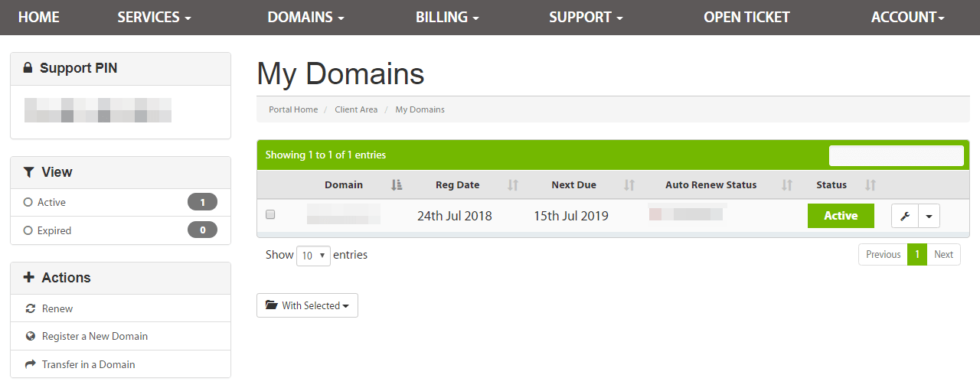Sort by Next Due column arrows
This screenshot has height=388, width=980.
tap(629, 184)
